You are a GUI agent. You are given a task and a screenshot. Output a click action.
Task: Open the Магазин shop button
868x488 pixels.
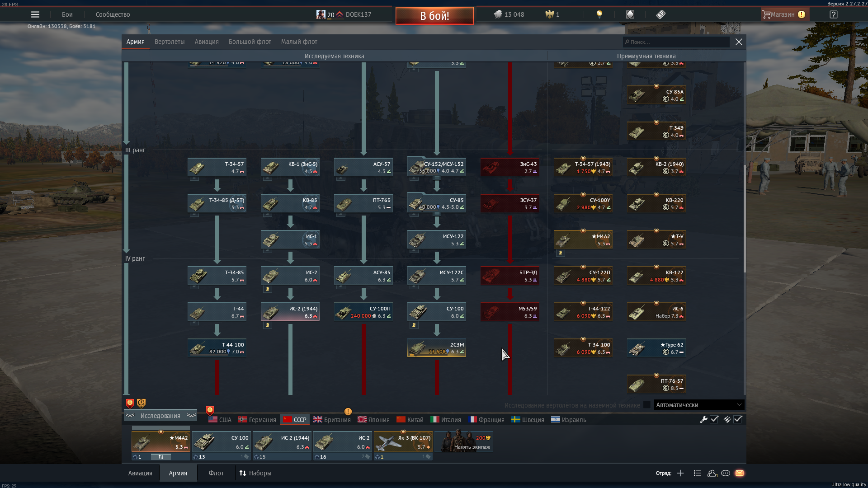784,14
